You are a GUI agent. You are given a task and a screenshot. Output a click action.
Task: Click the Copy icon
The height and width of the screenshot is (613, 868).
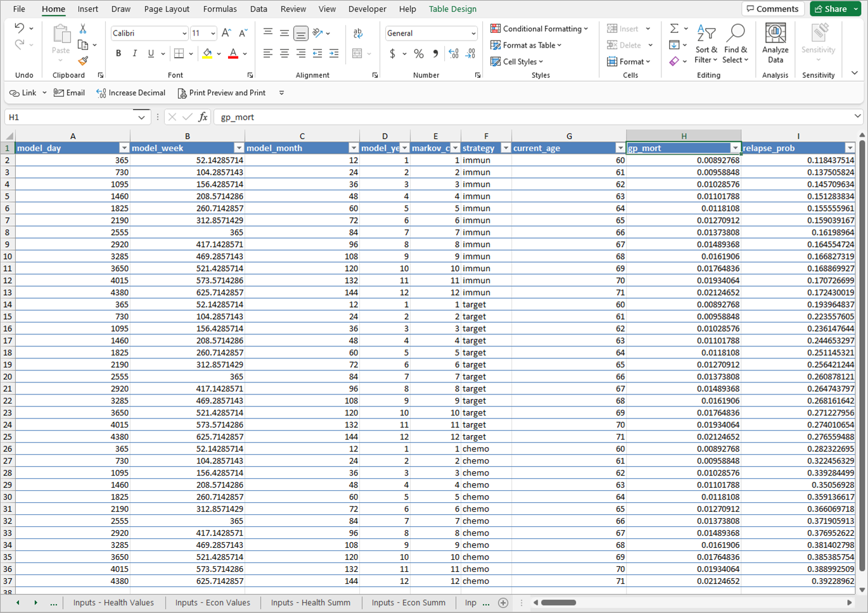point(83,45)
